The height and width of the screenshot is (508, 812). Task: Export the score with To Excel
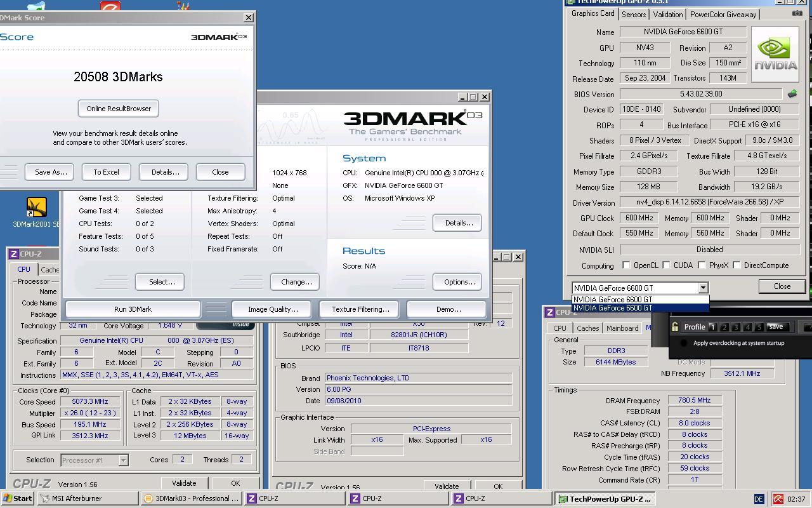(x=106, y=172)
